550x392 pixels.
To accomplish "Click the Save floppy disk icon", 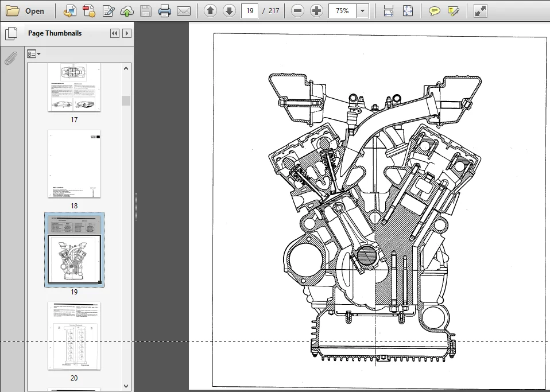I will point(146,11).
